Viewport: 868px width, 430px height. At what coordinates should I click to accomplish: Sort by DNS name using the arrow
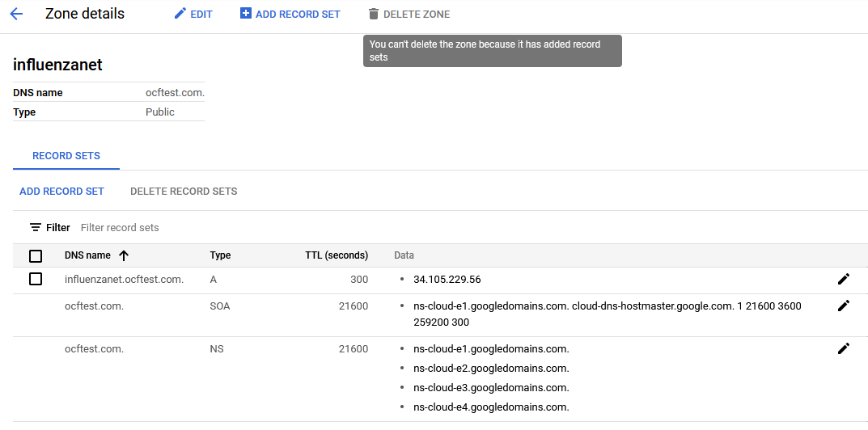click(124, 255)
